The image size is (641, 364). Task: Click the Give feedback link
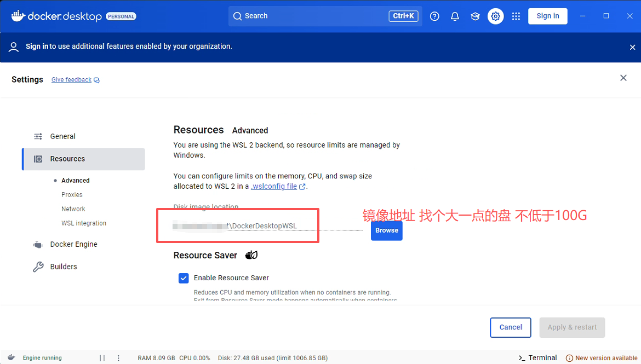pyautogui.click(x=72, y=80)
